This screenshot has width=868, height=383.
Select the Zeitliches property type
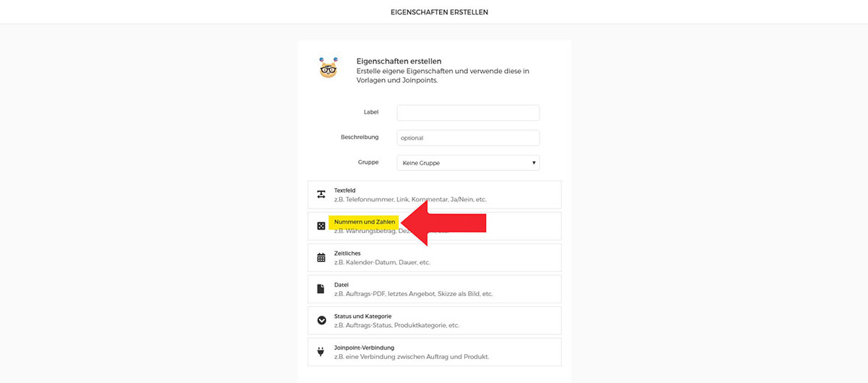[434, 258]
